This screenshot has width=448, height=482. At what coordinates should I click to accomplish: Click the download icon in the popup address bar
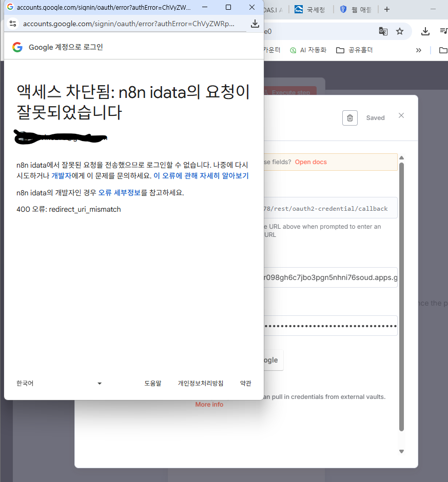[255, 24]
